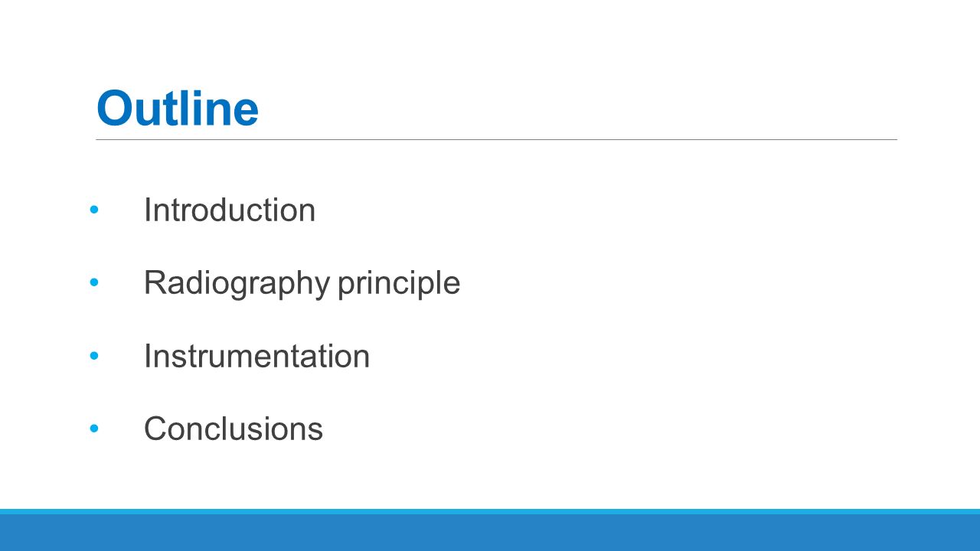Click the bullet dot beside Radiography principle
The width and height of the screenshot is (980, 551).
point(94,282)
